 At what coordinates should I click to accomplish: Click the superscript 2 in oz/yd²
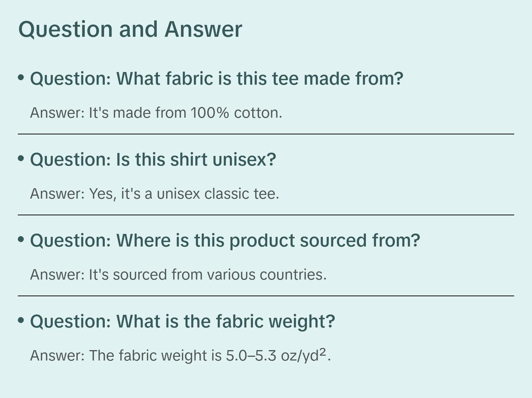click(323, 352)
